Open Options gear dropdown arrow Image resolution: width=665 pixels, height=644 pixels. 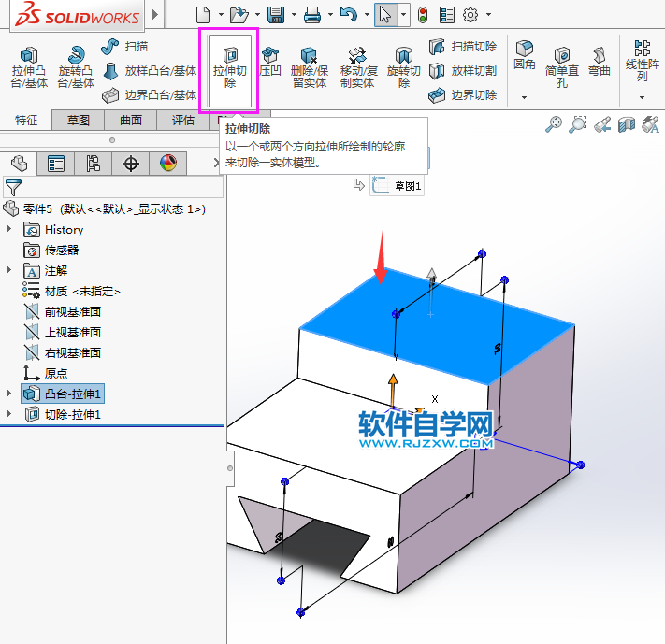click(x=488, y=15)
